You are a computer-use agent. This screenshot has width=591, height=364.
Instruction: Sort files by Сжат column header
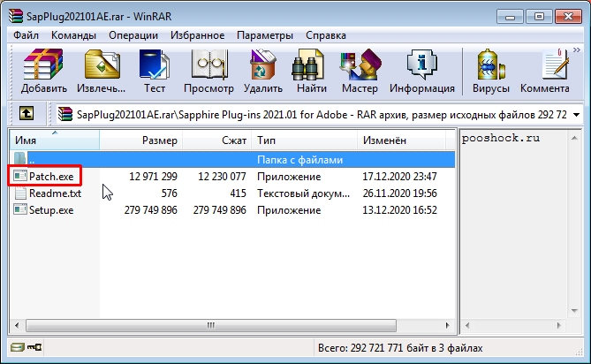(217, 140)
